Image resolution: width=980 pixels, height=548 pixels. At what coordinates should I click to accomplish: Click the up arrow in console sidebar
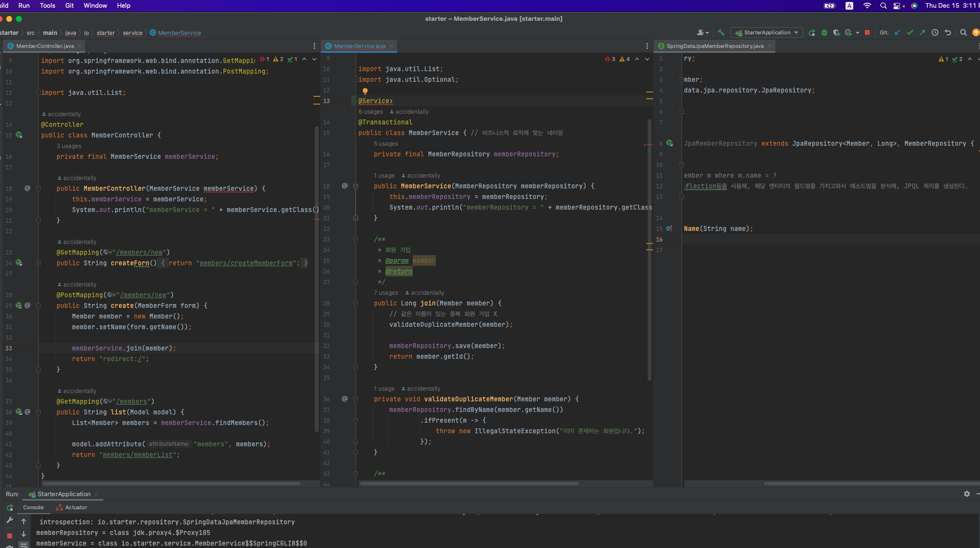(24, 521)
